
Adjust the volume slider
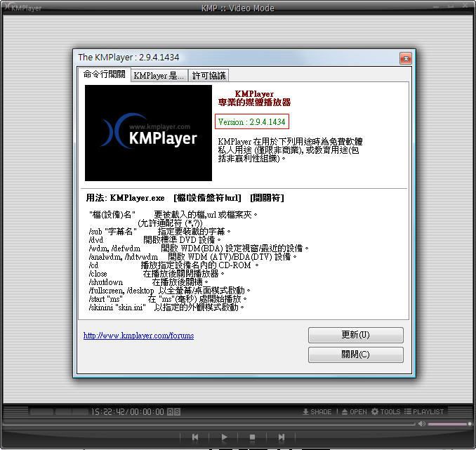coord(449,424)
